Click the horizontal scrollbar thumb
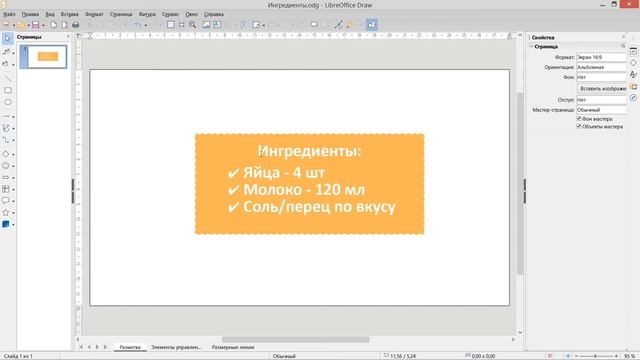This screenshot has height=360, width=640. [x=296, y=339]
